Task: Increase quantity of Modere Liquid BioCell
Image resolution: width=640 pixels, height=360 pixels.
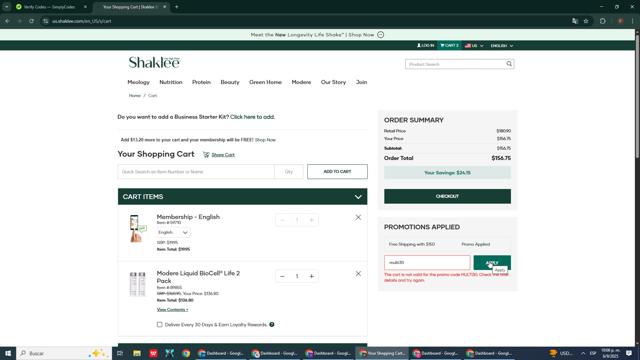Action: click(311, 276)
